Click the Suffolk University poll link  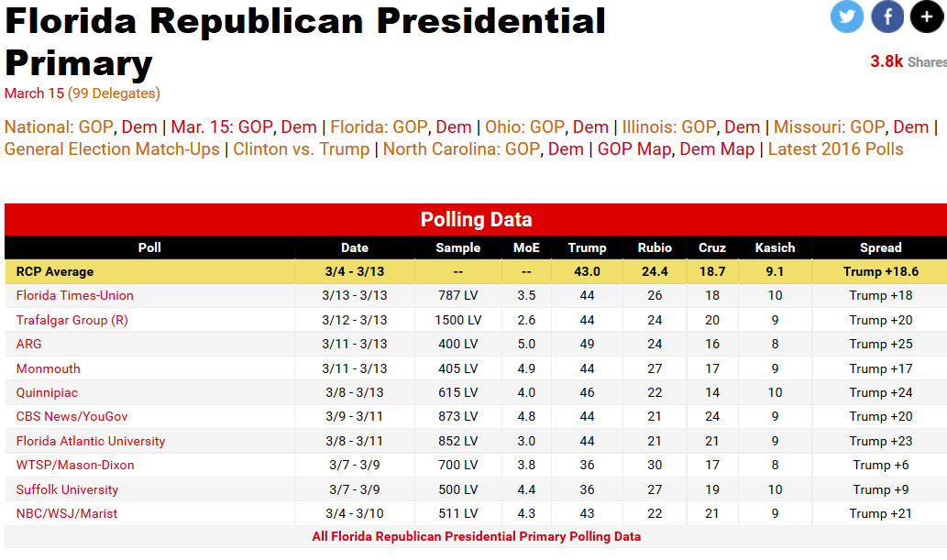(67, 489)
